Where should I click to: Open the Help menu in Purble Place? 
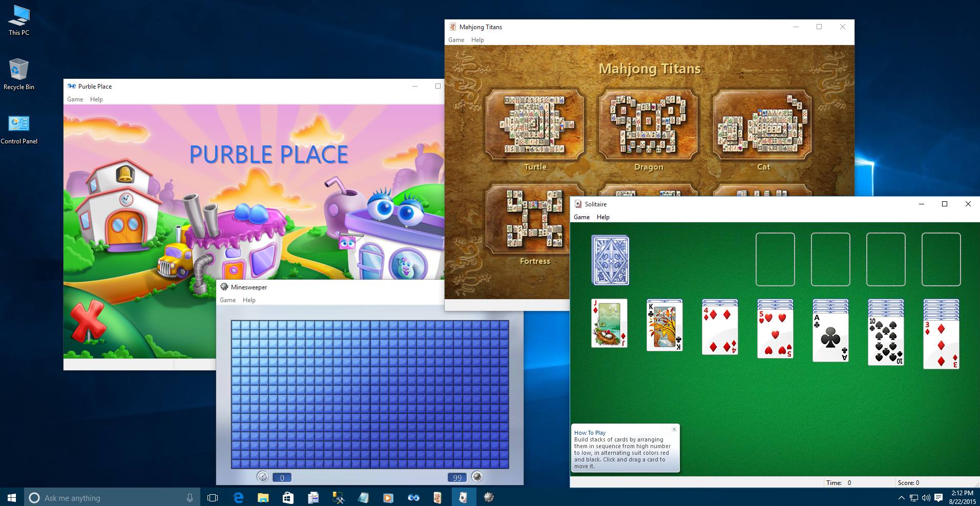96,99
